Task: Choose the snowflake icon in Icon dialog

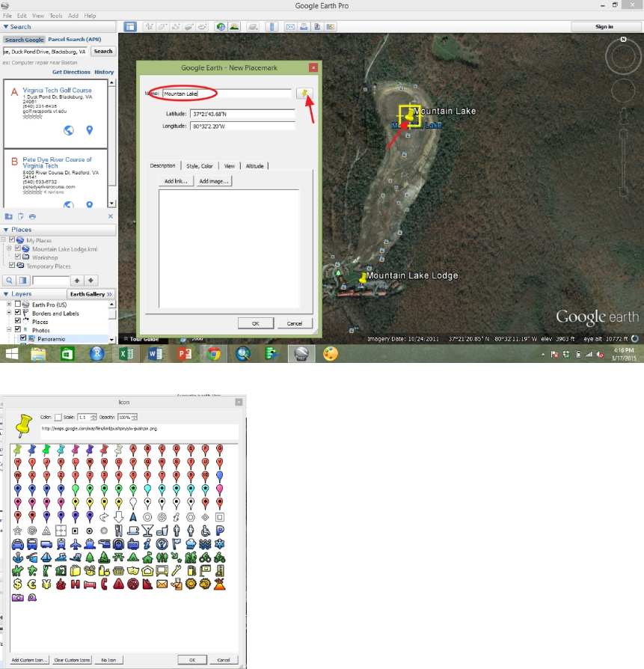Action: pos(220,544)
